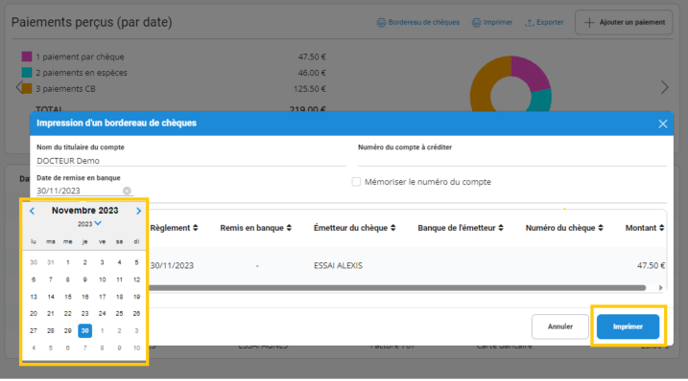Check Mémoriser le numéro du compte
The height and width of the screenshot is (381, 688).
click(356, 182)
